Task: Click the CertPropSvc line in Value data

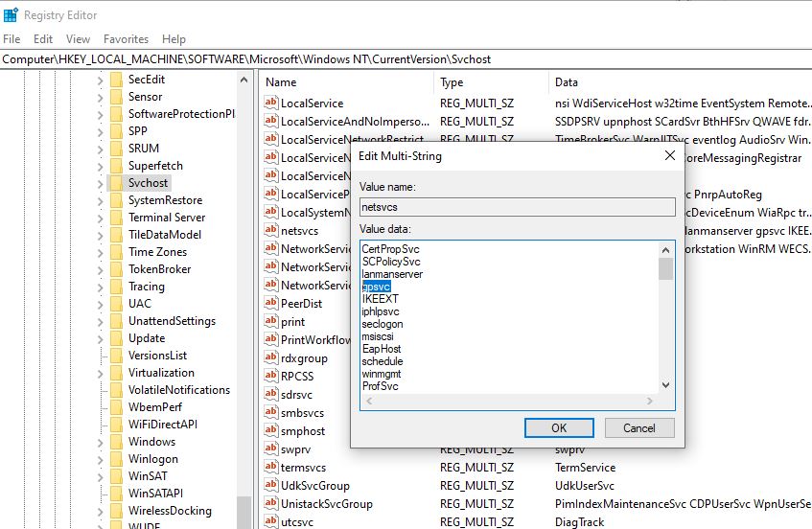Action: point(390,249)
